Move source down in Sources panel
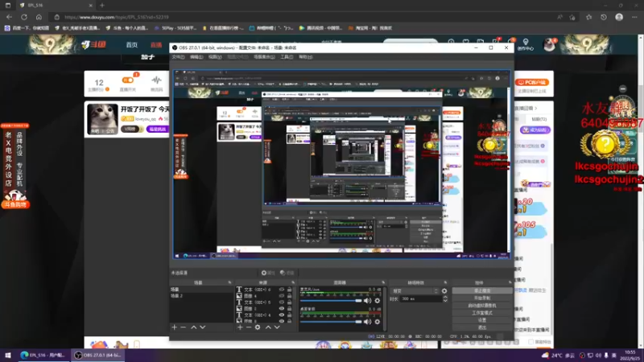Viewport: 644px width, 362px height. [277, 327]
